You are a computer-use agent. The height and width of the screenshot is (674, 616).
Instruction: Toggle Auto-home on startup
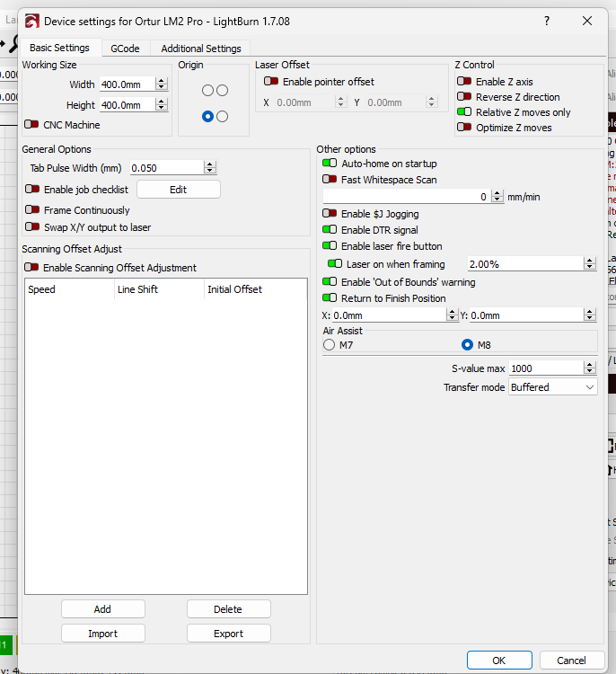pyautogui.click(x=330, y=164)
